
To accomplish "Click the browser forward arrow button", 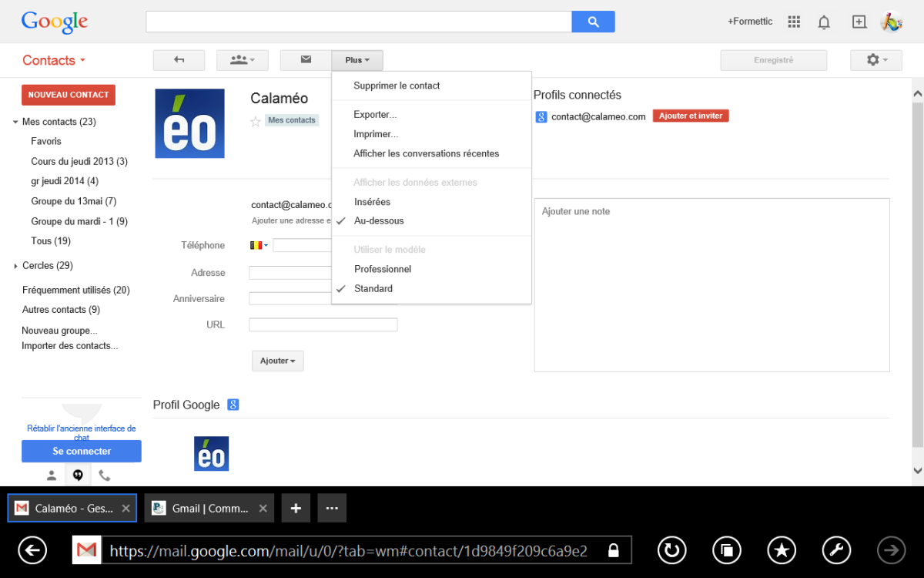I will pos(892,550).
